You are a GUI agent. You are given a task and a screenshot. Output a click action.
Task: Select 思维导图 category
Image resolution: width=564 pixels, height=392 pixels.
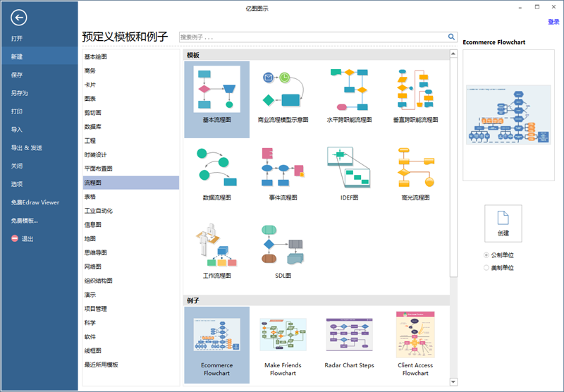(x=96, y=252)
